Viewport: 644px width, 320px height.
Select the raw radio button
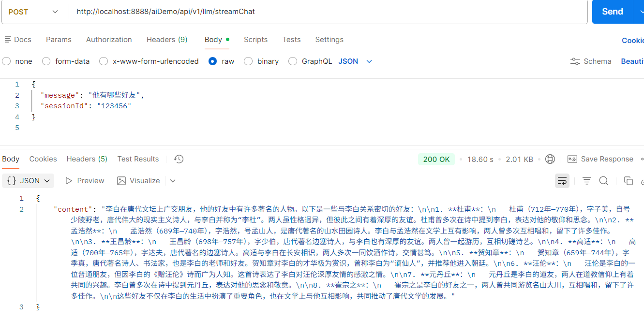[x=212, y=61]
